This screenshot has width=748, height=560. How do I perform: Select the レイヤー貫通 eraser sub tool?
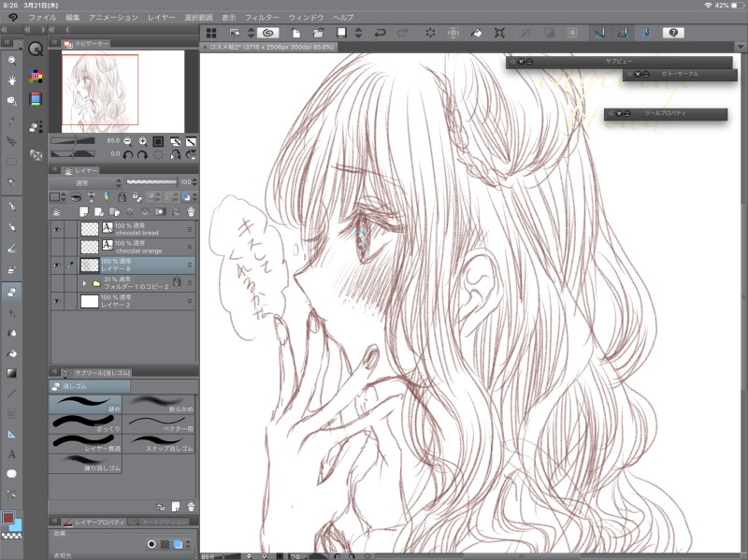[x=85, y=444]
